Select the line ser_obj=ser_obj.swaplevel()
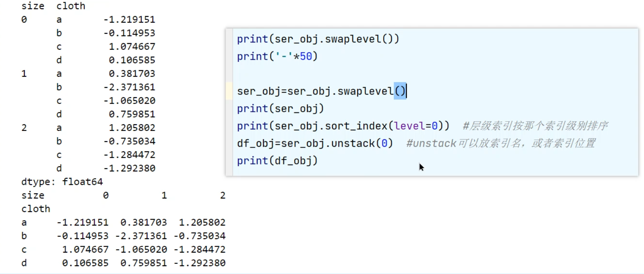The width and height of the screenshot is (644, 274). (322, 91)
